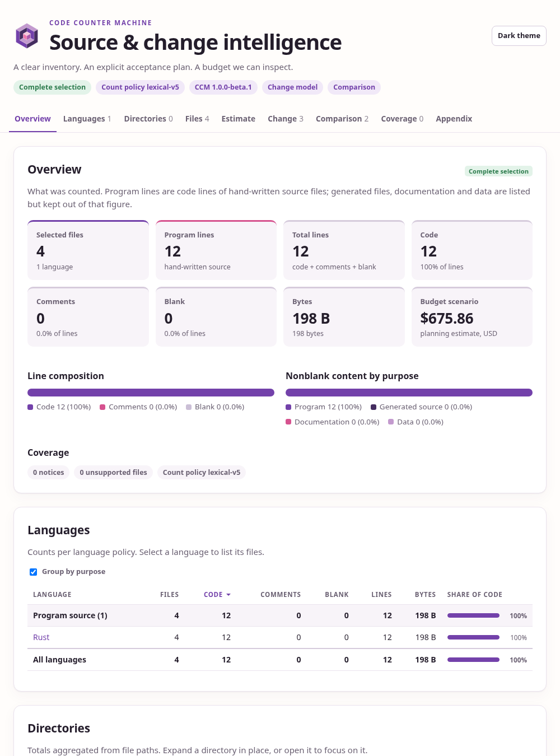The image size is (560, 756).
Task: Sort by the BYTES column header
Action: (x=425, y=595)
